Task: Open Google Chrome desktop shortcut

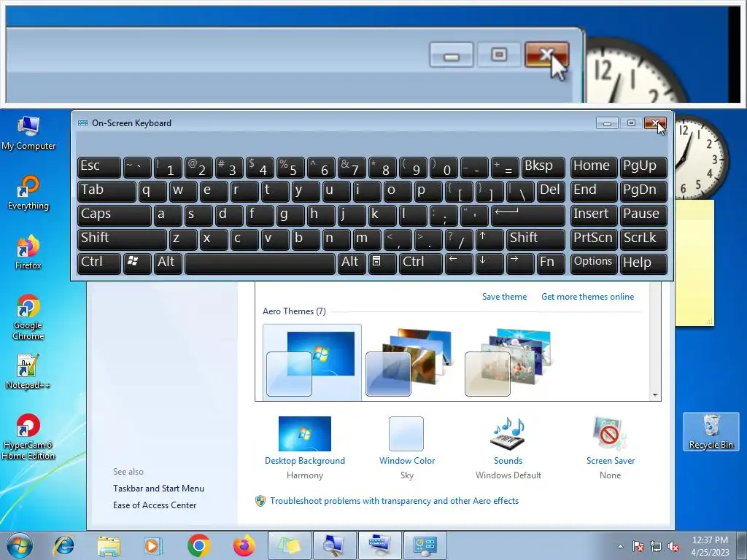Action: 28,317
